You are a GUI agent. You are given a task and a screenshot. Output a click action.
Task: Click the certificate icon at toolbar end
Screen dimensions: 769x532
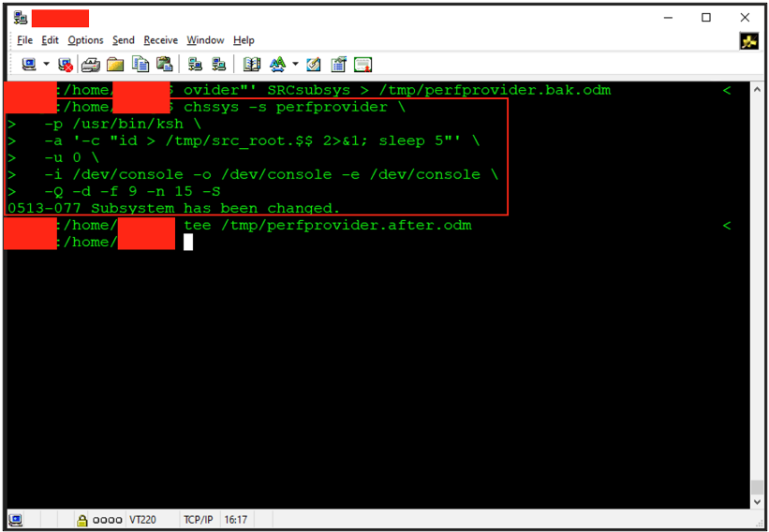[x=362, y=65]
